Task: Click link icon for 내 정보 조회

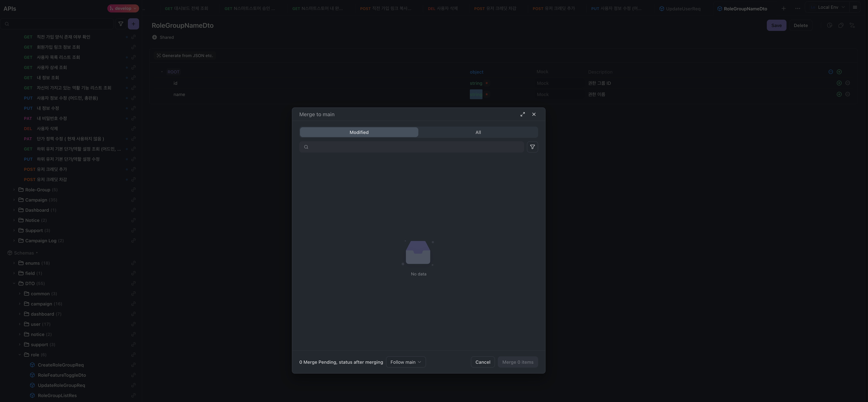Action: (x=133, y=78)
